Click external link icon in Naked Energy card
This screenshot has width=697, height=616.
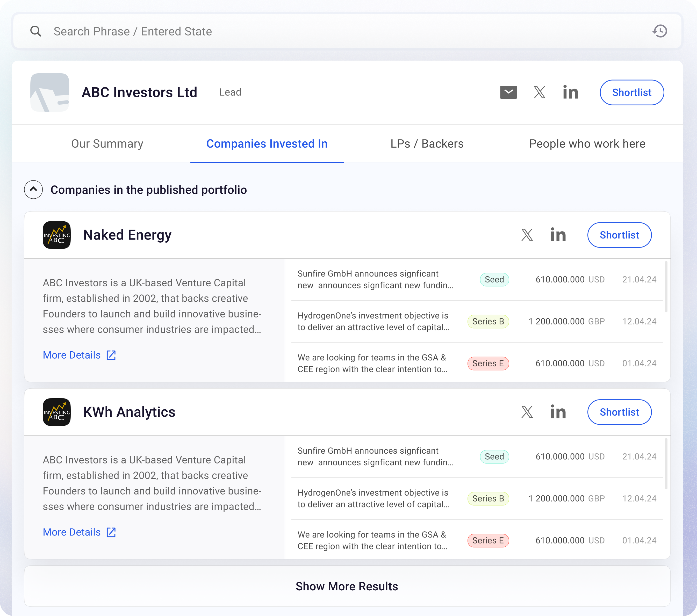click(111, 355)
